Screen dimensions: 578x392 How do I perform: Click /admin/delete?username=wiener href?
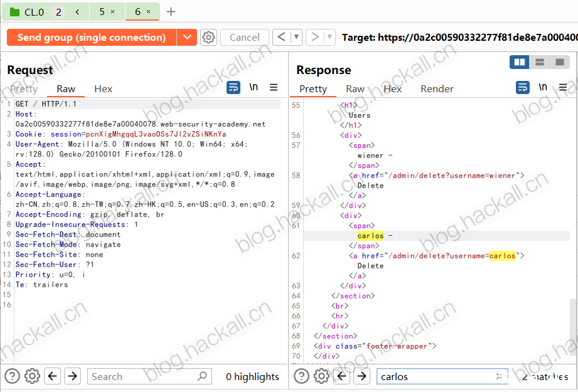[x=452, y=176]
